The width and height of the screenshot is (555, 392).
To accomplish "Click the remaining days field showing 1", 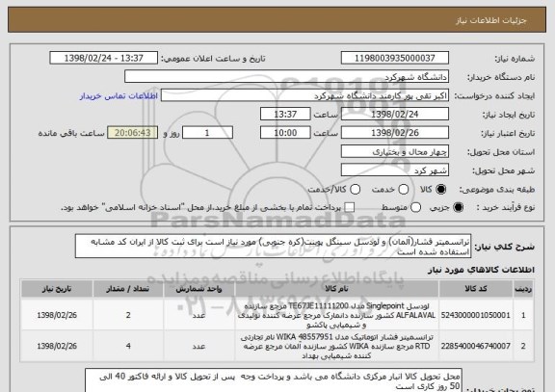I will 207,133.
